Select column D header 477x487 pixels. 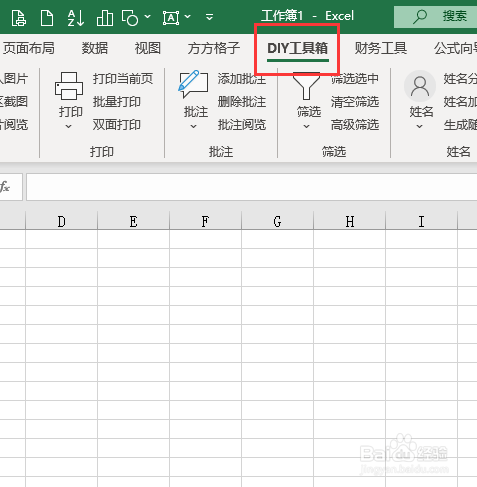coord(61,221)
